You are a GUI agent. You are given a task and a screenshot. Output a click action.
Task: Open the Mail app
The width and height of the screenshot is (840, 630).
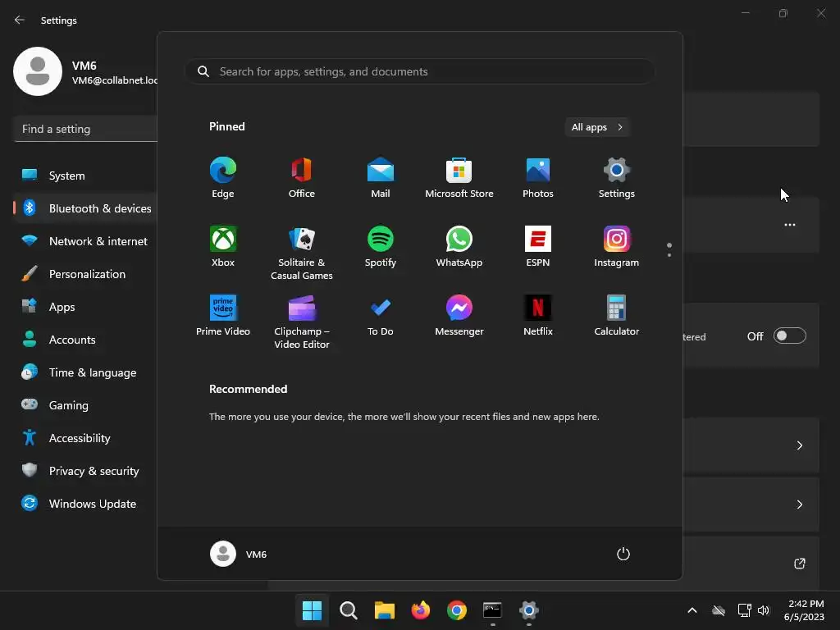pyautogui.click(x=381, y=178)
